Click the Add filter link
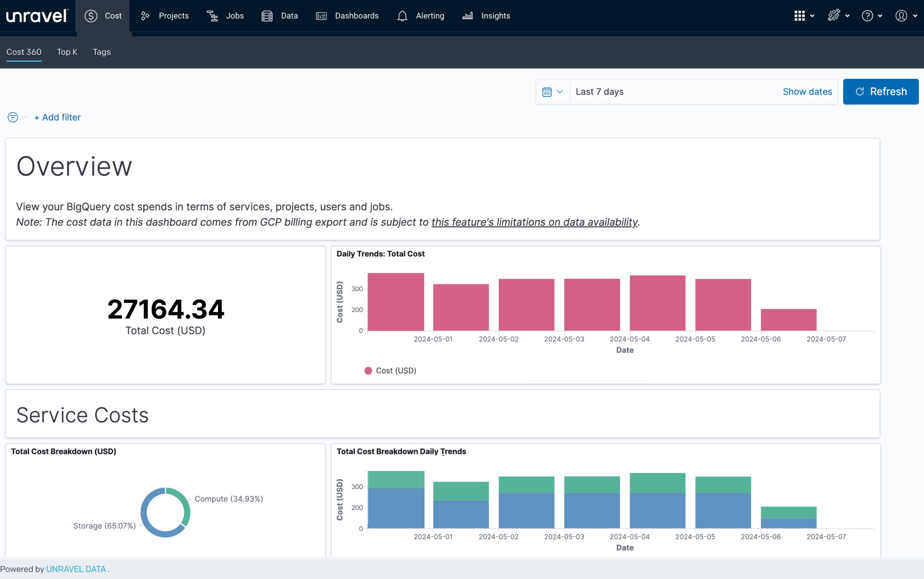 click(x=58, y=117)
